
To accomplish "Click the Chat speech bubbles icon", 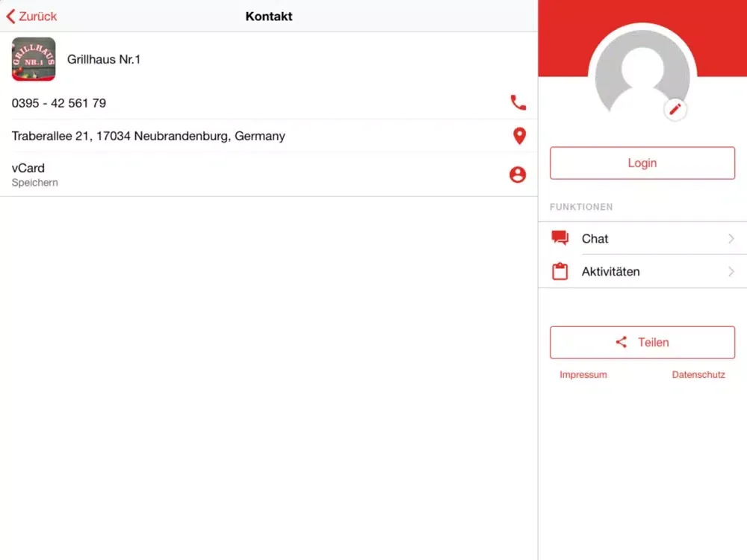I will click(560, 237).
